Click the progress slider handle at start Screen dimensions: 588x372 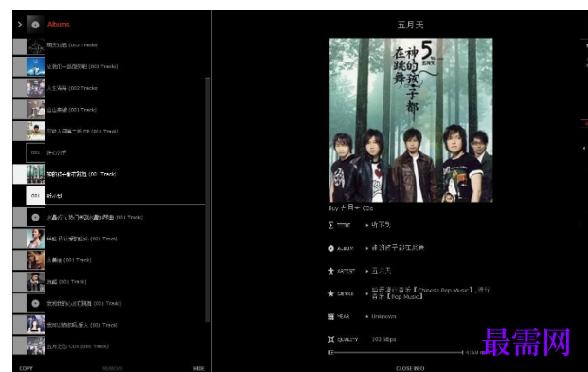tap(330, 352)
